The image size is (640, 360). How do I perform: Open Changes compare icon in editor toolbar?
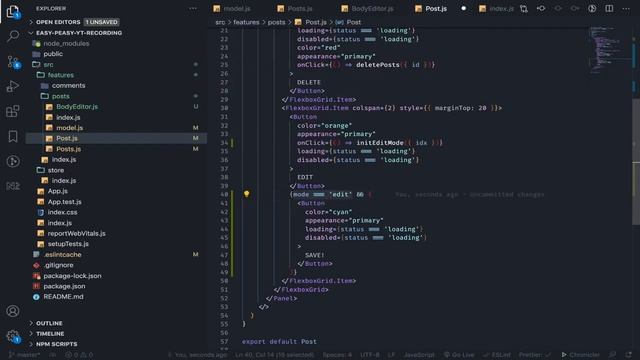tap(524, 9)
